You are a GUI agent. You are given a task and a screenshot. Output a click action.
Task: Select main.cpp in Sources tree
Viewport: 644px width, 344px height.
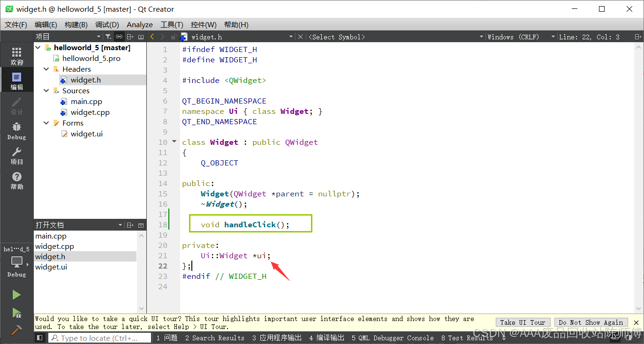(x=86, y=101)
